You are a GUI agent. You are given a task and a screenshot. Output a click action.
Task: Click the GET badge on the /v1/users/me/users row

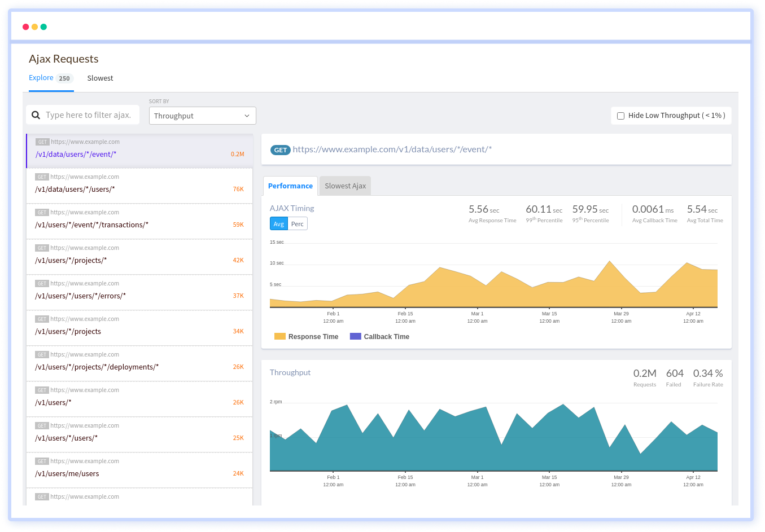(x=42, y=461)
